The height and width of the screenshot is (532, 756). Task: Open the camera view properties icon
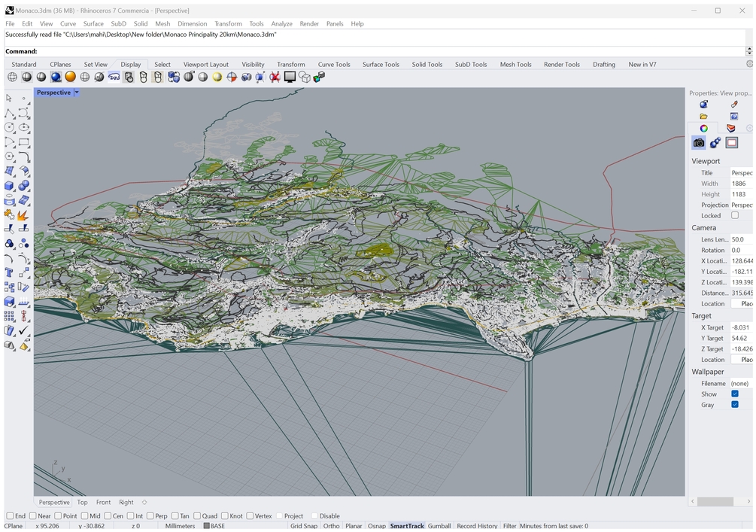point(699,143)
